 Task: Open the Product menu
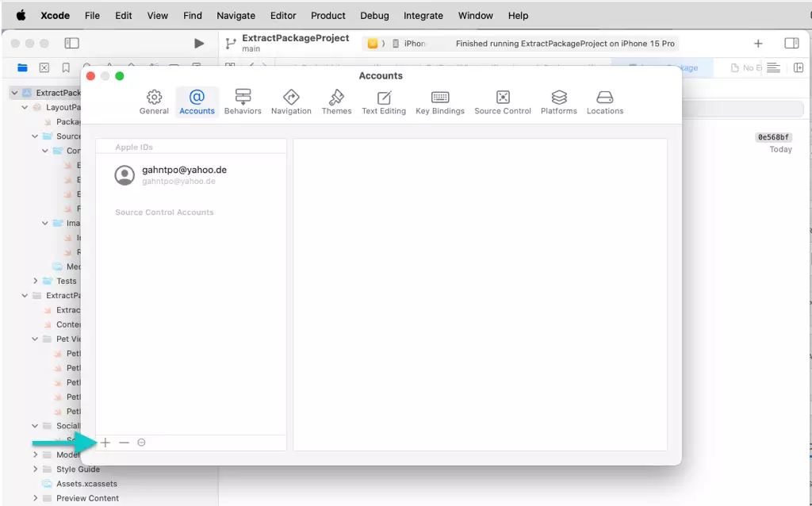pos(327,15)
